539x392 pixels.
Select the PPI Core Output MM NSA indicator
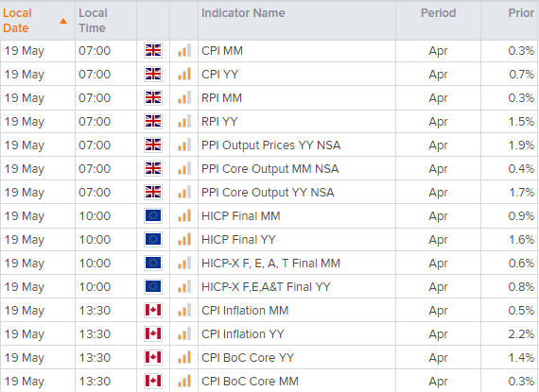(x=269, y=169)
